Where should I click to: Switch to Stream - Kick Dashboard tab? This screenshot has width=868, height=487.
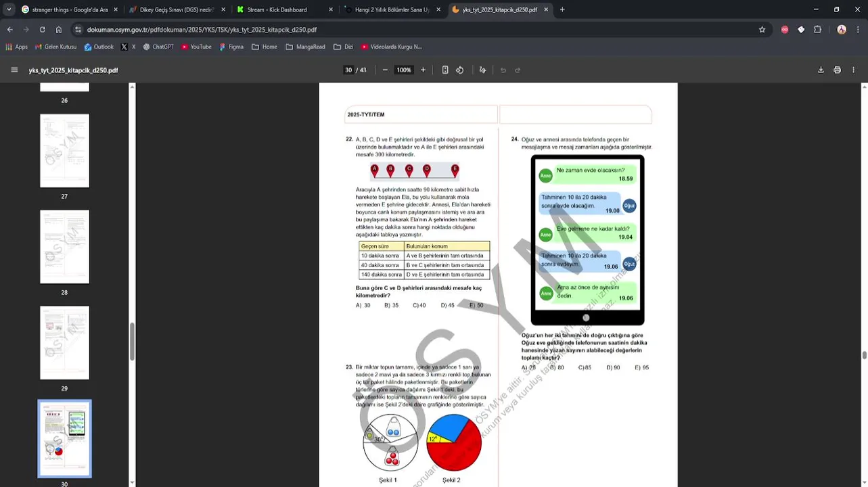click(284, 9)
